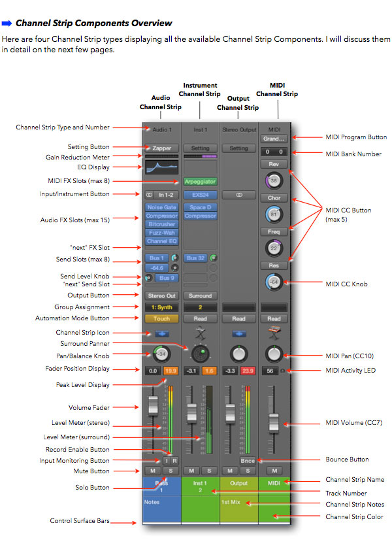392x555 pixels.
Task: Click the Notes field on Audio 1
Action: click(161, 509)
